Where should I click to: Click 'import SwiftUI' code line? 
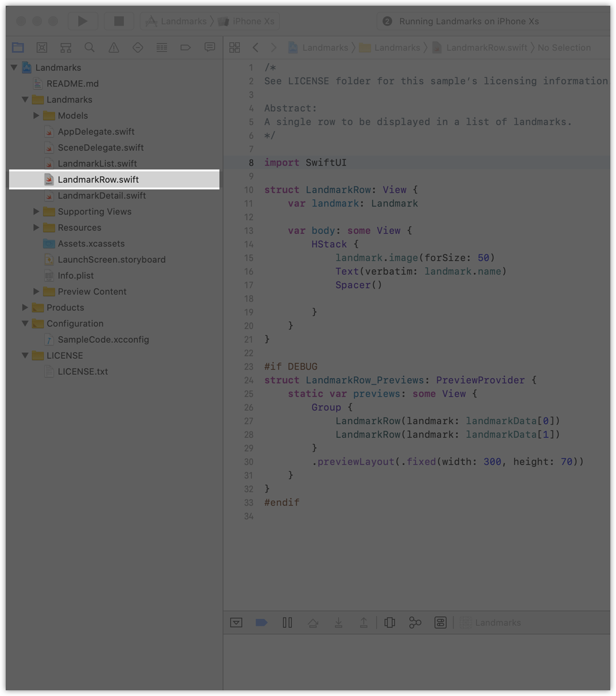tap(305, 163)
